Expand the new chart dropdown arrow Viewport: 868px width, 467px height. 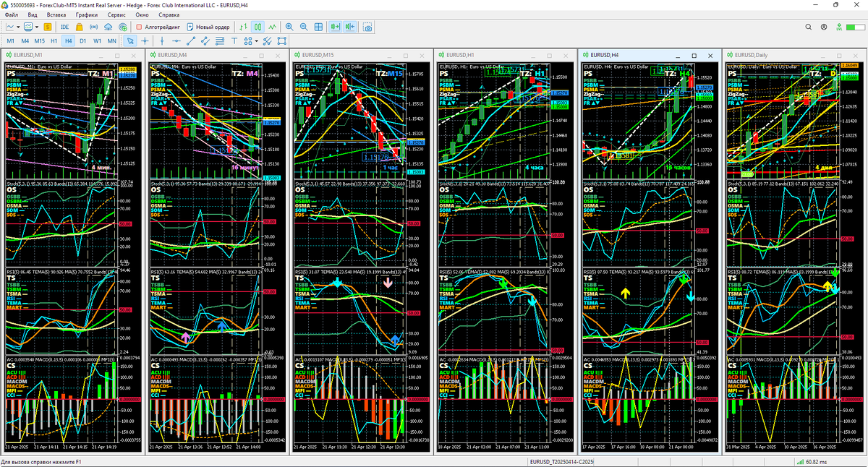pos(18,27)
